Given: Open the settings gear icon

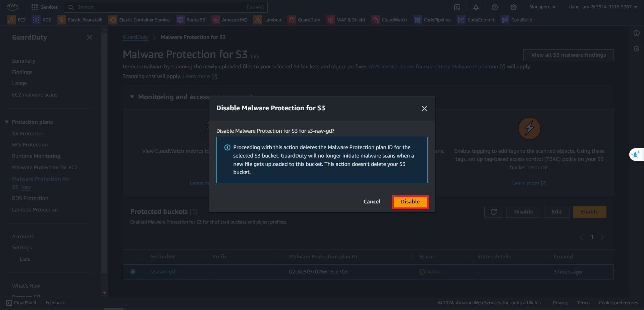Looking at the screenshot, I should 513,7.
